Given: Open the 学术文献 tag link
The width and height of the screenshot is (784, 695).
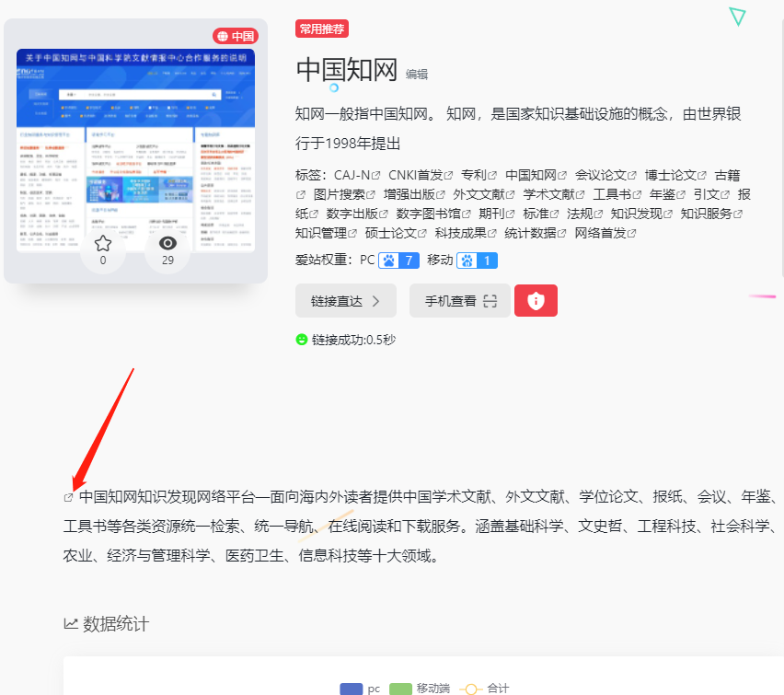Looking at the screenshot, I should pos(554,194).
